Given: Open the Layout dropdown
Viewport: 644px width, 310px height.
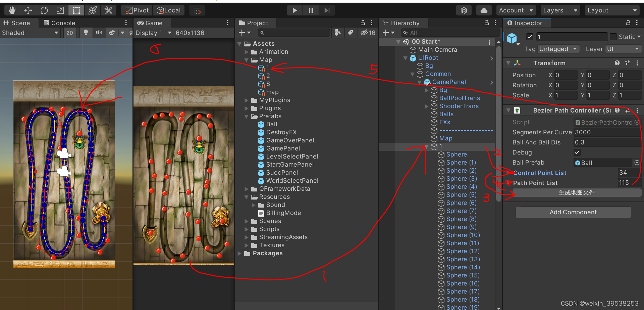Looking at the screenshot, I should [x=612, y=10].
